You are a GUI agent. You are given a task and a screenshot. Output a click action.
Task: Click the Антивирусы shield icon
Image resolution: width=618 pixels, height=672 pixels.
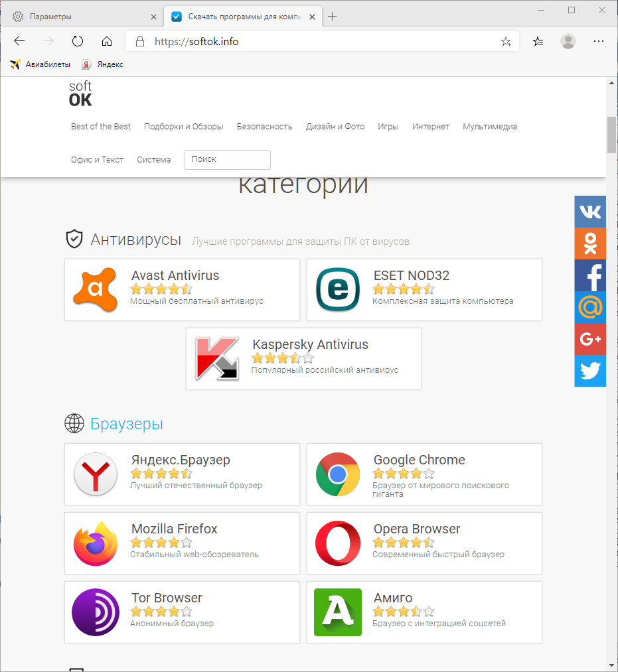click(x=74, y=239)
